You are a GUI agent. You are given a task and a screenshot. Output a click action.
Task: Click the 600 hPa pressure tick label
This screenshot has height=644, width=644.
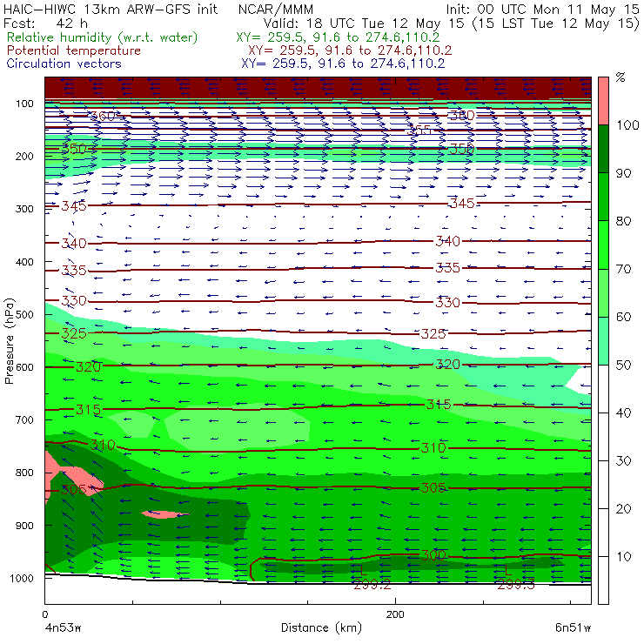(24, 367)
